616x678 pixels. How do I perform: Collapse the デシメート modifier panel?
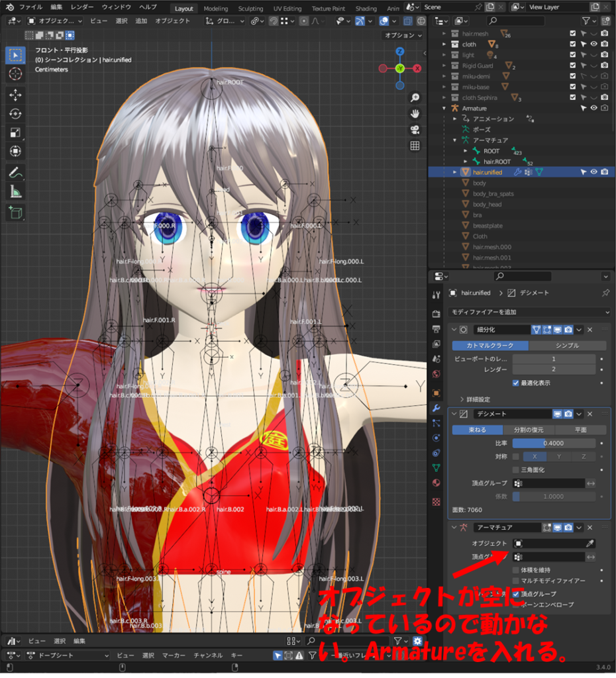click(454, 414)
